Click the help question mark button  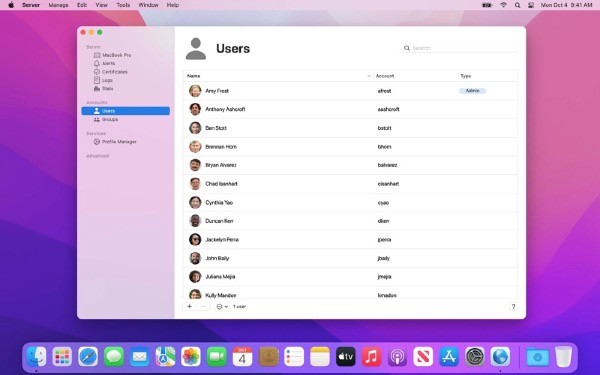[513, 307]
